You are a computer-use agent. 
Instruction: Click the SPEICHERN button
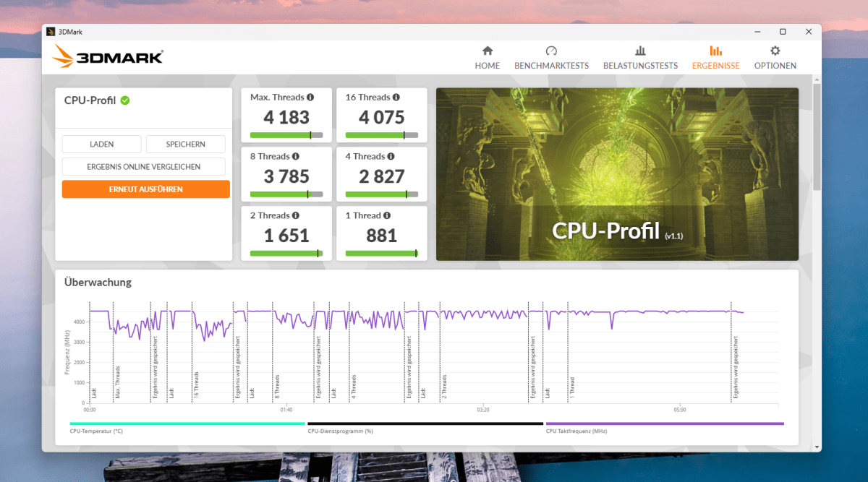click(x=186, y=145)
